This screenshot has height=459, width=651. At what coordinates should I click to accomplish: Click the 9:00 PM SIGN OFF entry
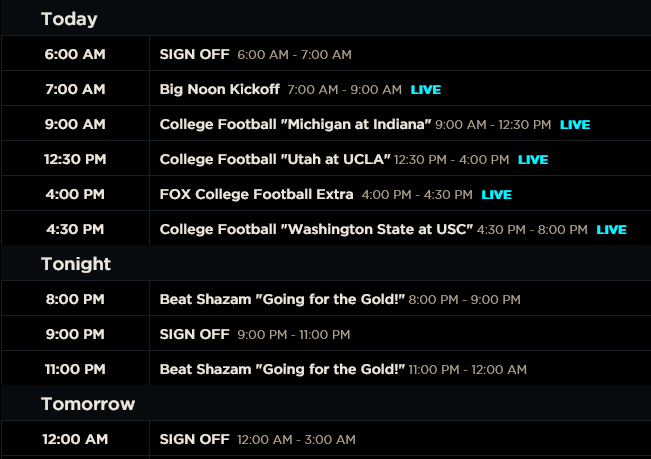[195, 334]
